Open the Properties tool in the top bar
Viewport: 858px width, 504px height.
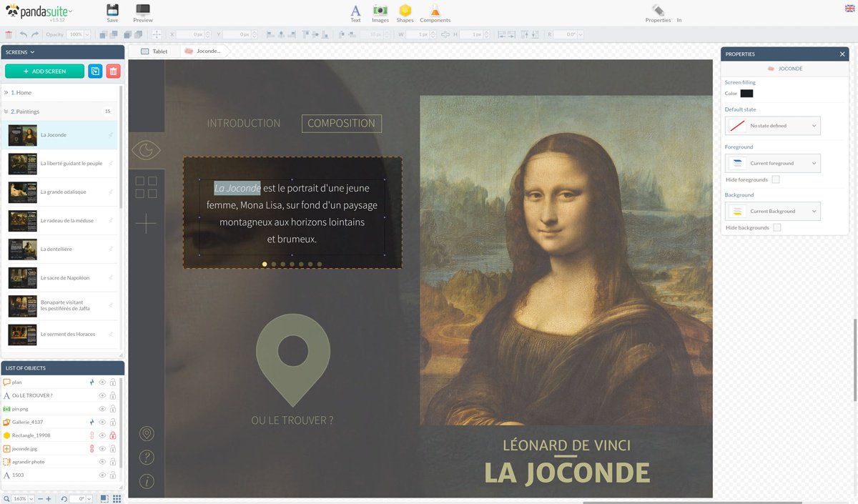[x=658, y=13]
